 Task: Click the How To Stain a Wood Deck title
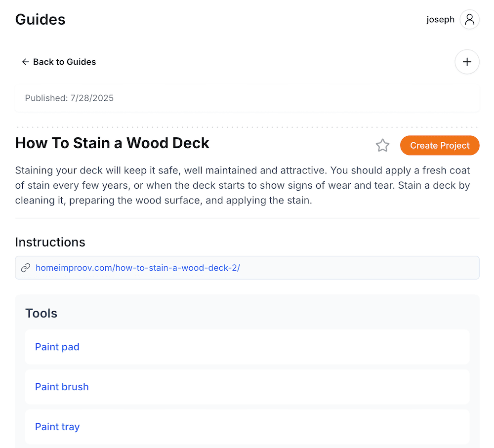(112, 143)
